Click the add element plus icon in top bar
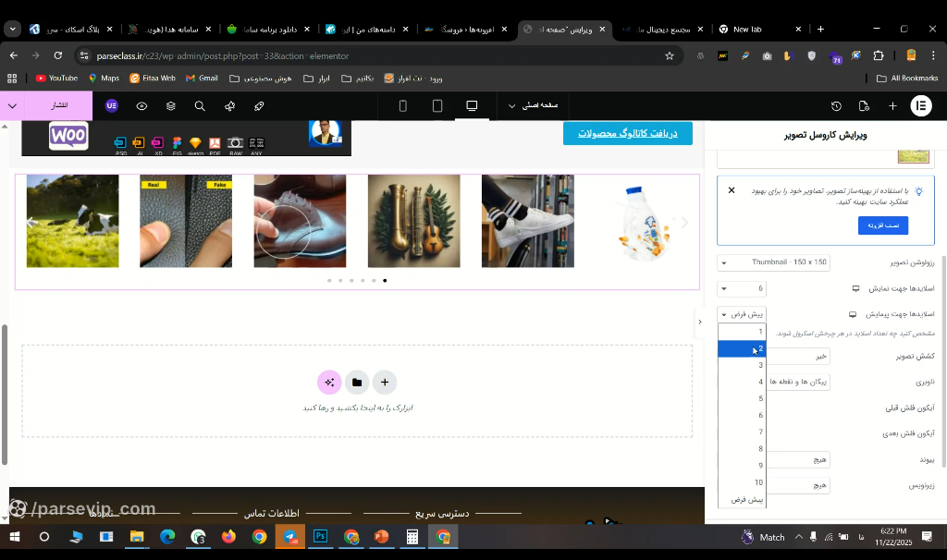 point(892,106)
